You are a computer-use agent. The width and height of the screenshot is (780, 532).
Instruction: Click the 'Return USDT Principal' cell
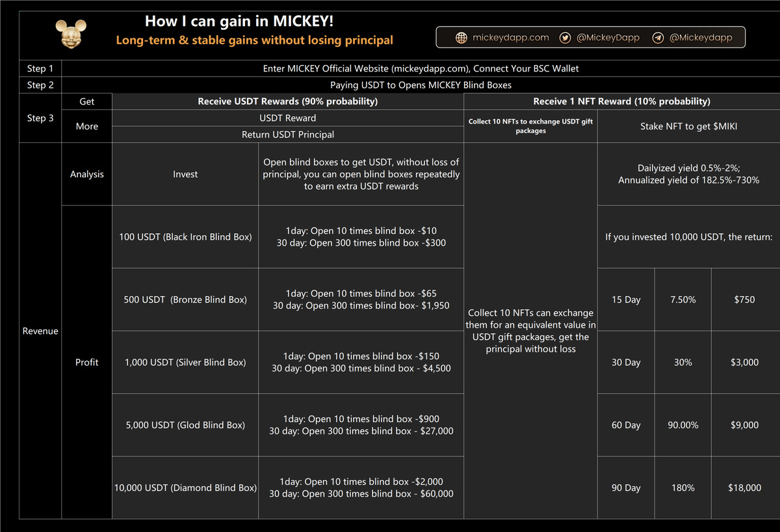pyautogui.click(x=287, y=134)
